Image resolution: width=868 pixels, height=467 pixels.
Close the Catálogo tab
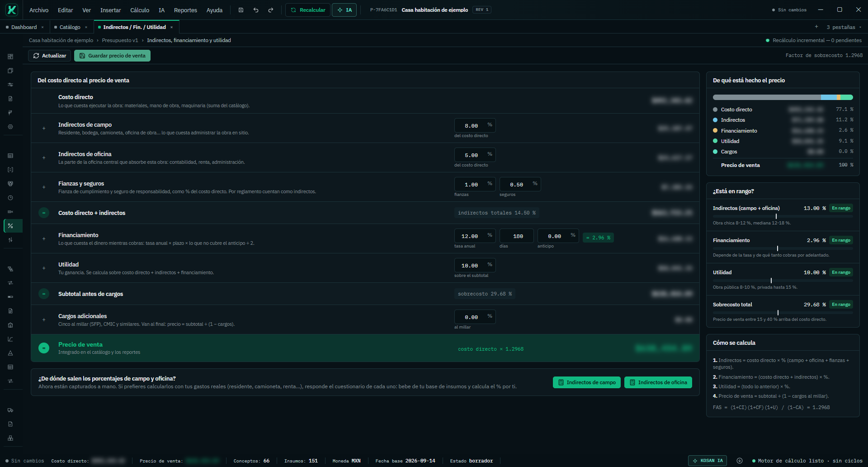click(x=86, y=27)
